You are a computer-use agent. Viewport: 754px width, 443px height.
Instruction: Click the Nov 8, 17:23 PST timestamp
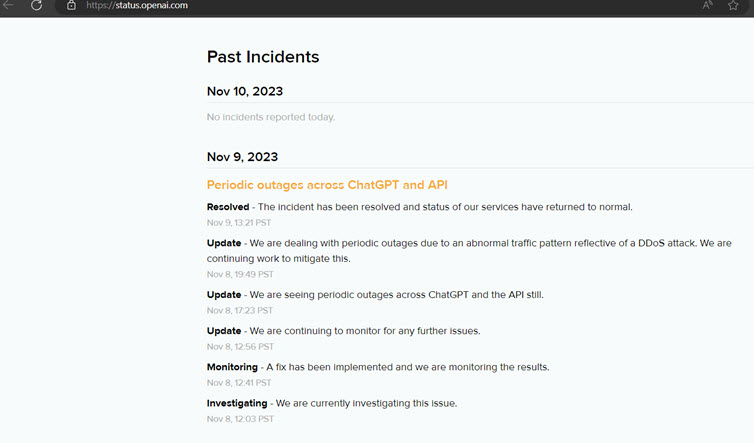[x=239, y=310]
